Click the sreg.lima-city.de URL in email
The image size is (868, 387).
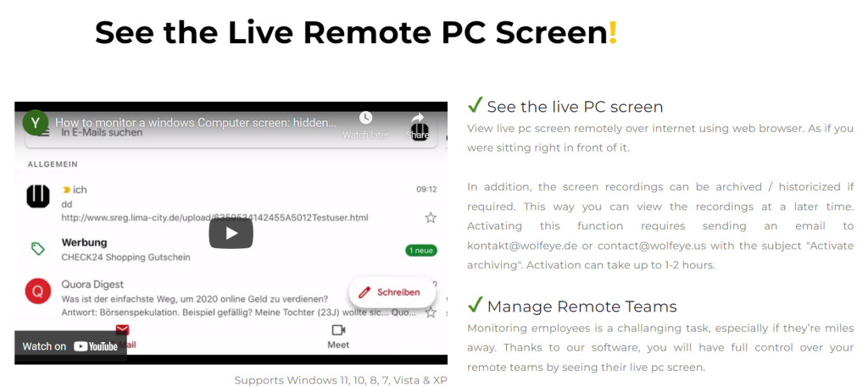pos(214,218)
